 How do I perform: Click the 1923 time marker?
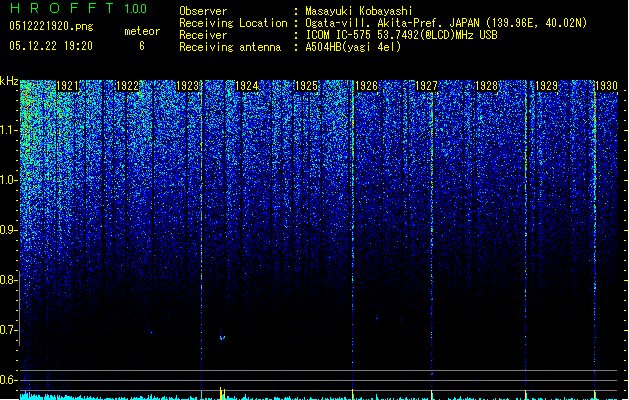(187, 86)
